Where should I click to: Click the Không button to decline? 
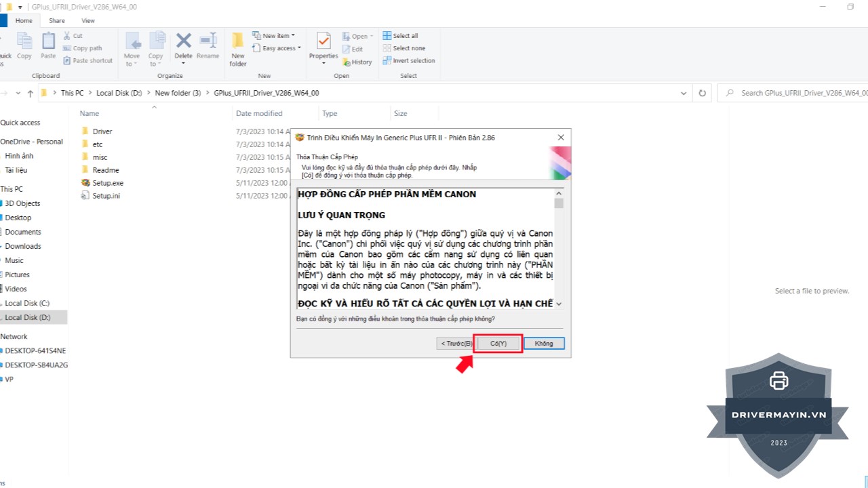(x=544, y=344)
